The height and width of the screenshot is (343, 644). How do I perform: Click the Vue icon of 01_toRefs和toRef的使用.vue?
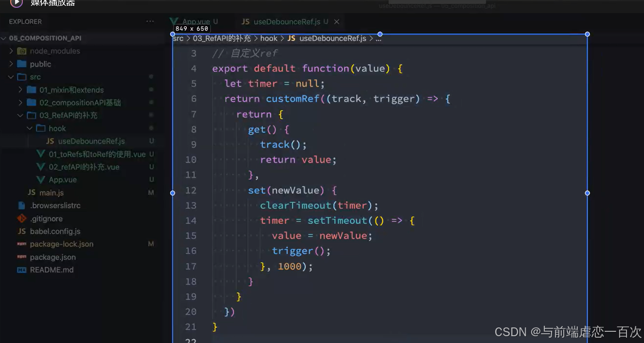41,154
